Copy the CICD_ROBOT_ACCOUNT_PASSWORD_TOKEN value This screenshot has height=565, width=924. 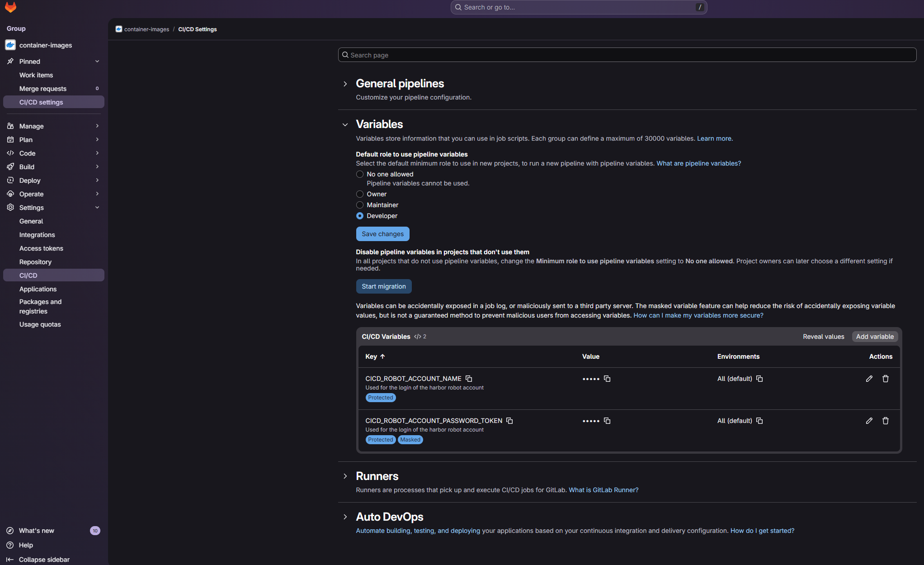point(607,421)
